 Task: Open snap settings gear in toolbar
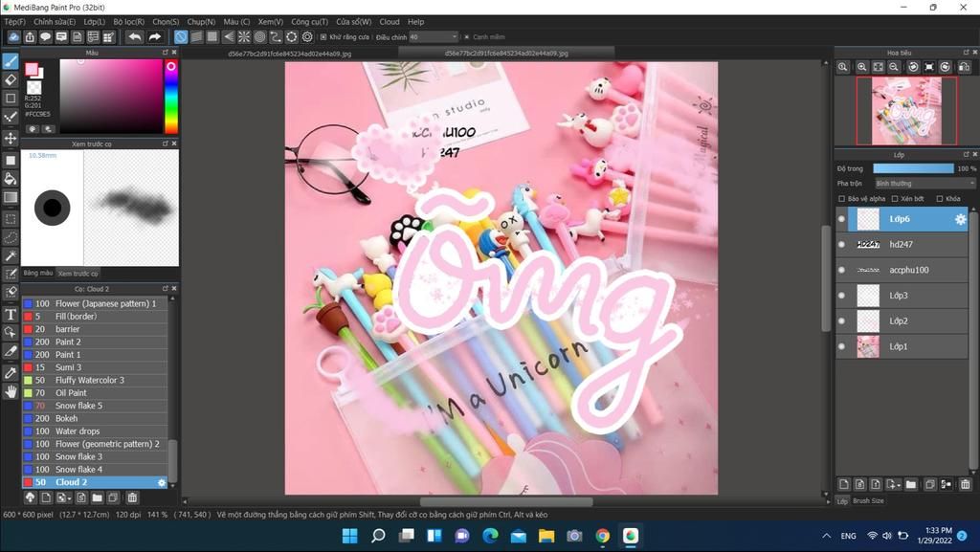coord(307,37)
